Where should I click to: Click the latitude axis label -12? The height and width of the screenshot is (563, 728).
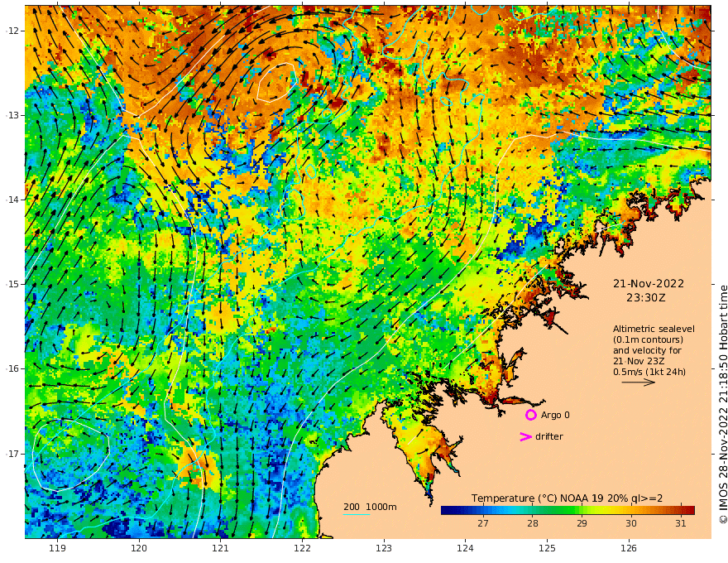coord(12,31)
